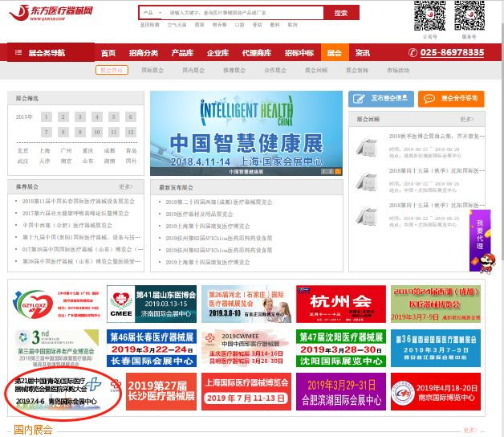Filter exhibitions by month 12
This screenshot has width=504, height=437.
(x=131, y=133)
